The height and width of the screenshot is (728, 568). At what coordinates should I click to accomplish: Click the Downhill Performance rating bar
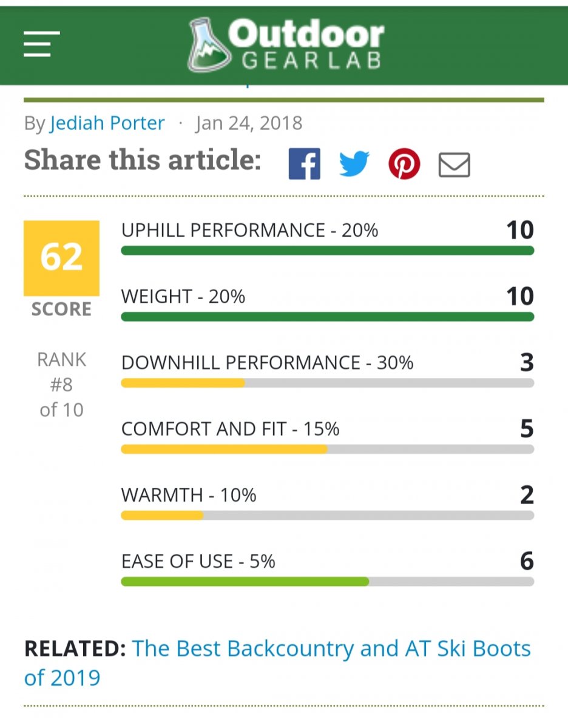point(328,383)
